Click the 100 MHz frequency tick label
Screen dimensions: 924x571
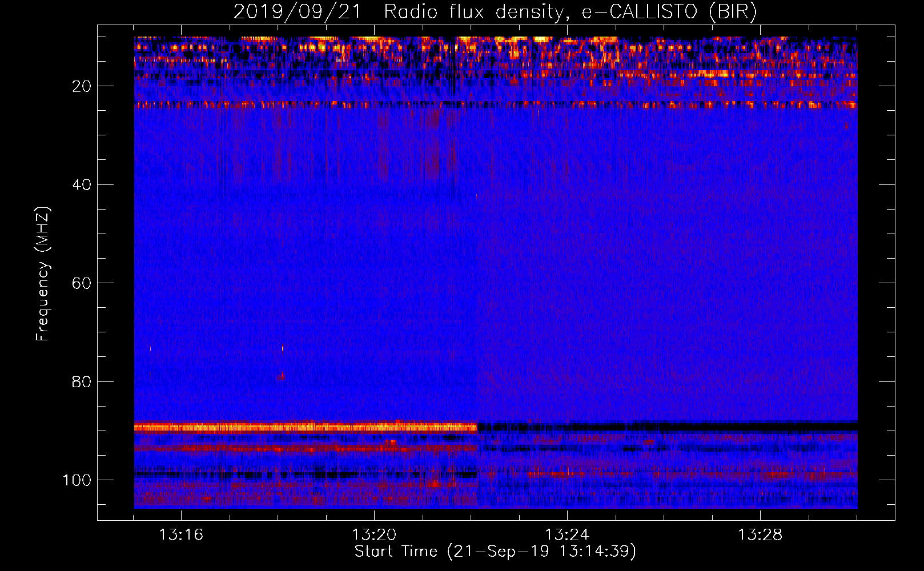click(77, 480)
